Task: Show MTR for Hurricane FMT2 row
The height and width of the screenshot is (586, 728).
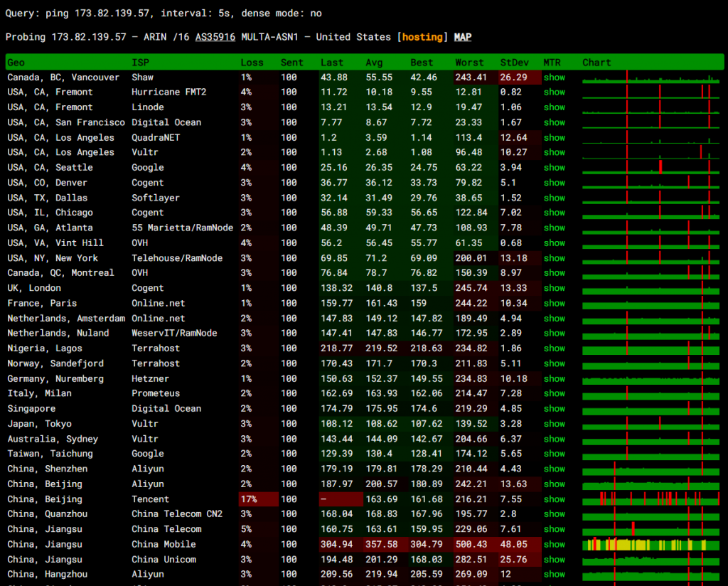Action: click(555, 92)
